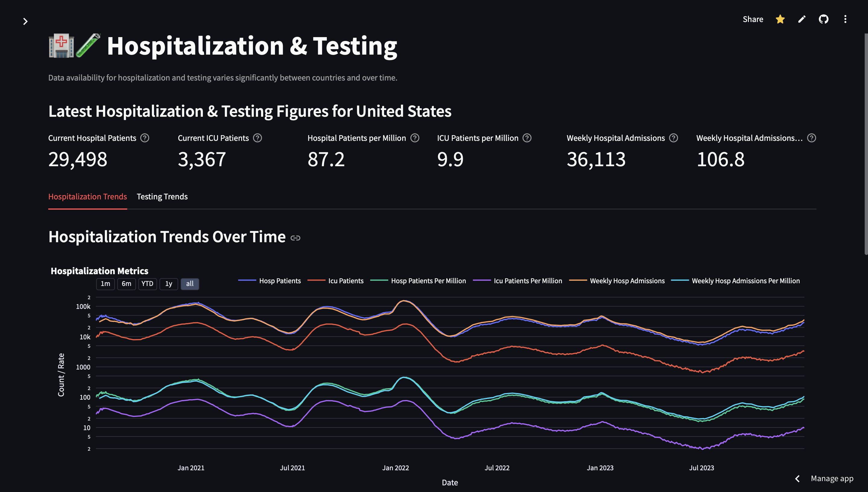Click the Share button
Viewport: 868px width, 492px height.
pyautogui.click(x=753, y=19)
